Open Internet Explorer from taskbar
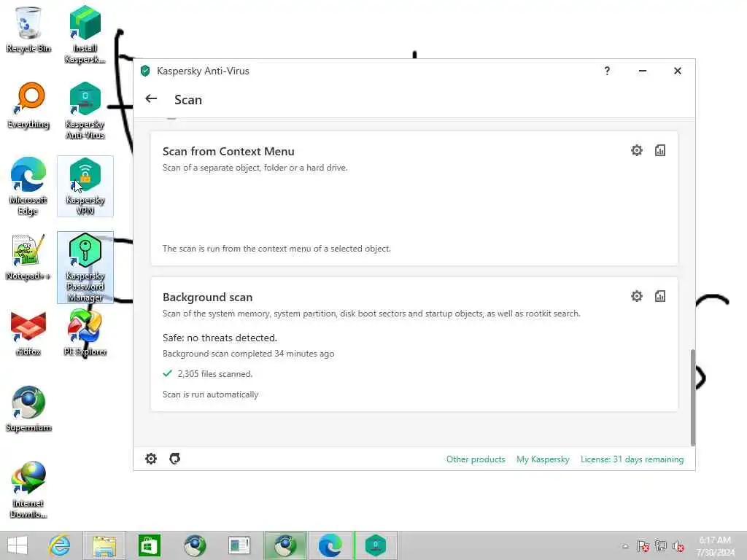 tap(60, 545)
